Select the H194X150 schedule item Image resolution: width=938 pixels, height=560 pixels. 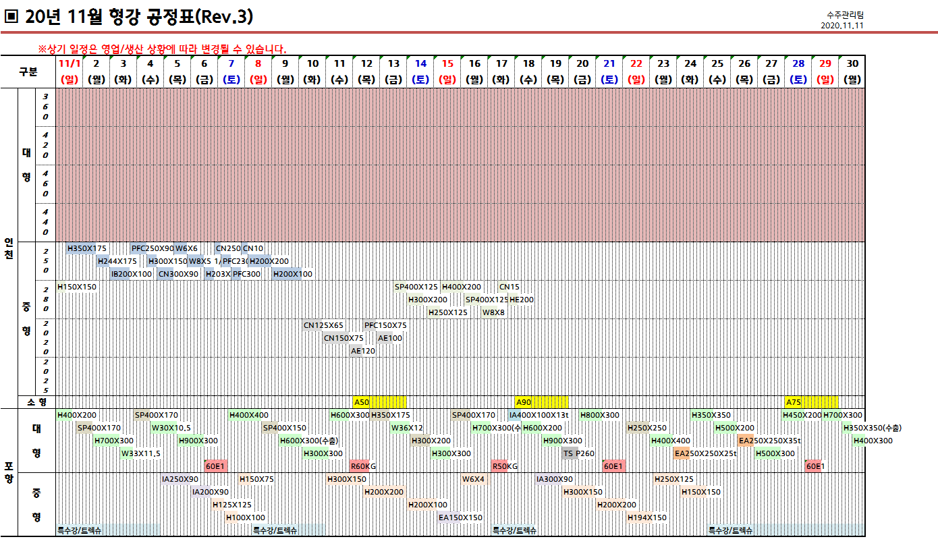point(646,517)
